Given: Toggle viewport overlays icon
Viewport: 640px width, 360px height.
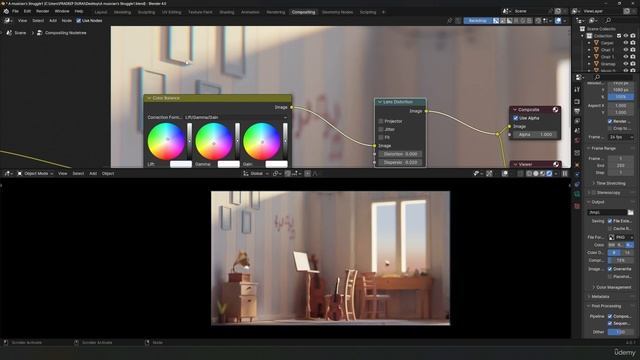Looking at the screenshot, I should coord(505,173).
